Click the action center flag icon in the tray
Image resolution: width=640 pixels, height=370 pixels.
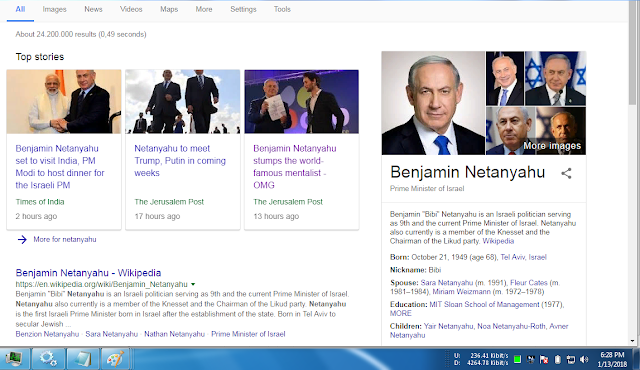pos(544,359)
